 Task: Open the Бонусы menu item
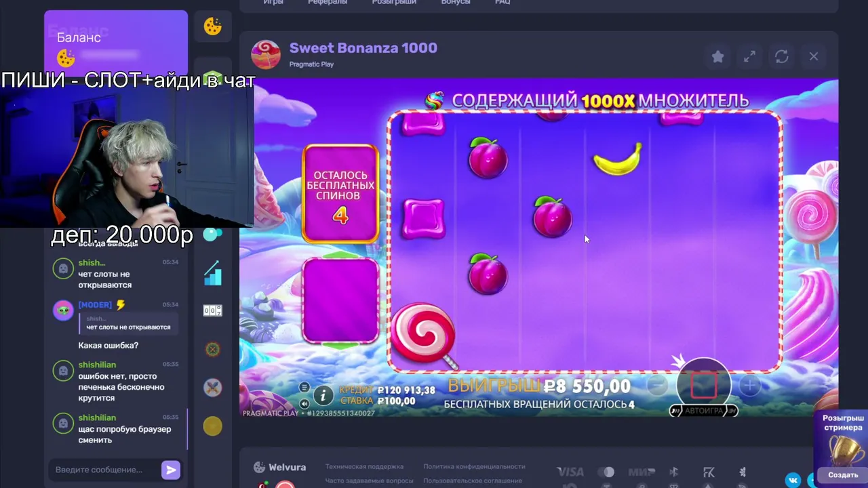point(456,3)
